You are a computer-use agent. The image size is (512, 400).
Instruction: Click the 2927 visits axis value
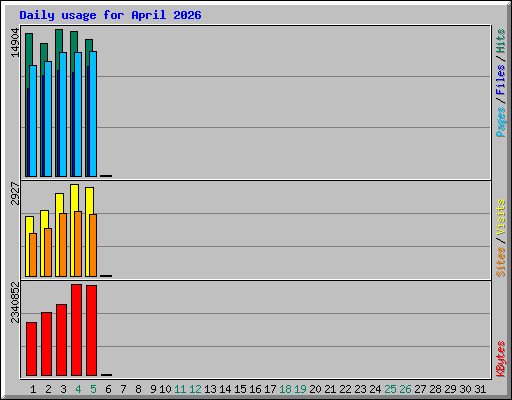point(15,193)
